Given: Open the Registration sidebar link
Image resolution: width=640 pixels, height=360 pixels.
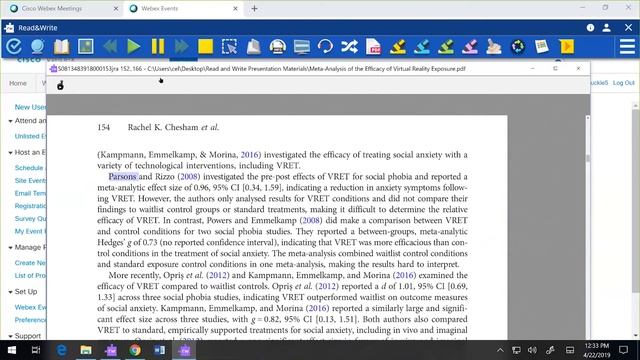Looking at the screenshot, I should (x=30, y=206).
